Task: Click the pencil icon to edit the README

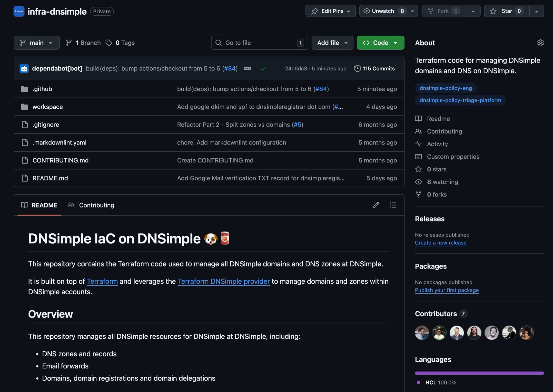Action: coord(376,205)
